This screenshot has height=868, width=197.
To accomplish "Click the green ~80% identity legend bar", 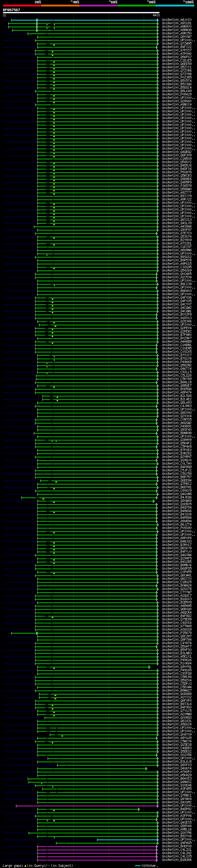I will click(137, 6).
